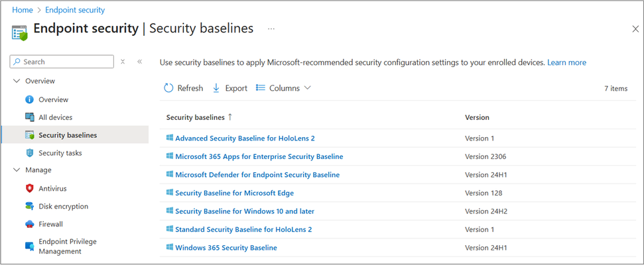Click the All devices icon
The width and height of the screenshot is (644, 265).
click(x=29, y=117)
